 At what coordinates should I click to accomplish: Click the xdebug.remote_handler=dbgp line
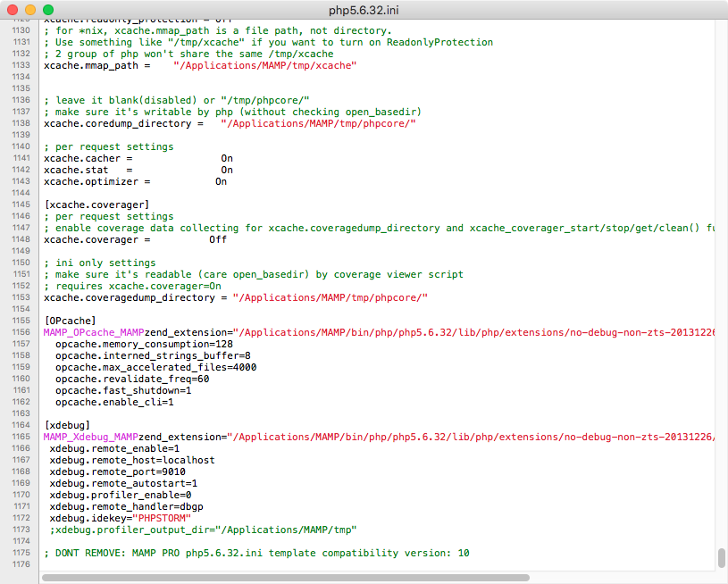pyautogui.click(x=126, y=506)
